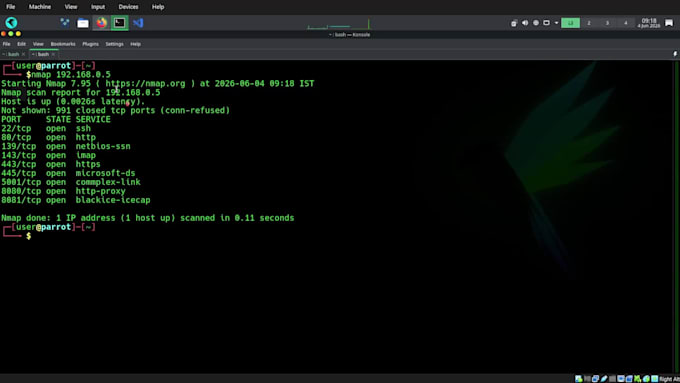
Task: Open Konsole Settings menu
Action: pyautogui.click(x=114, y=44)
